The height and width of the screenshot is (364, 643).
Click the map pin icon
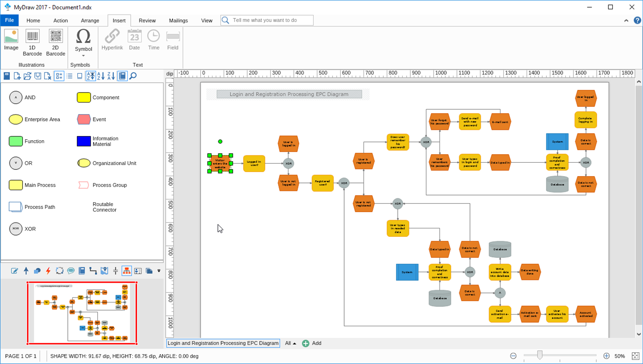(x=104, y=271)
